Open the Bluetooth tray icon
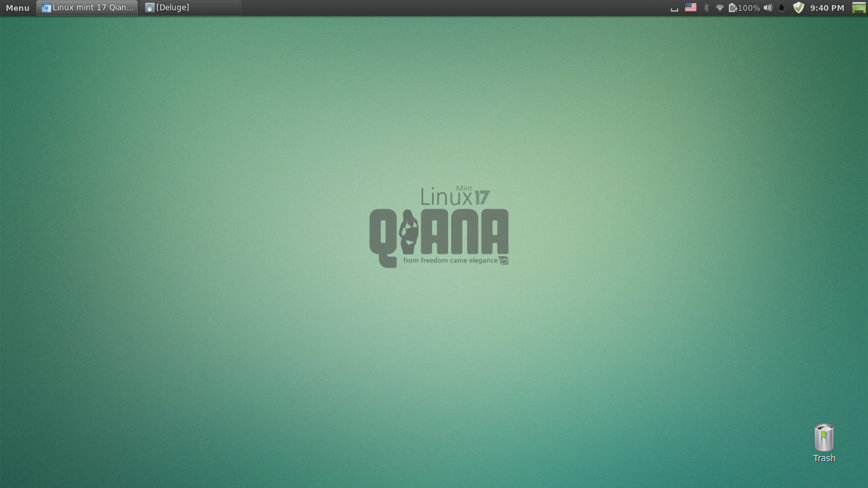The height and width of the screenshot is (488, 868). (x=706, y=8)
